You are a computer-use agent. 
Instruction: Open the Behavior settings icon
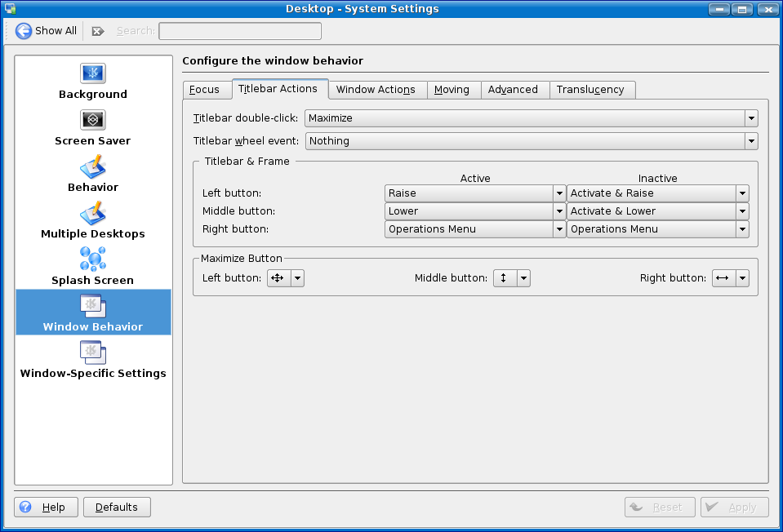pos(92,166)
